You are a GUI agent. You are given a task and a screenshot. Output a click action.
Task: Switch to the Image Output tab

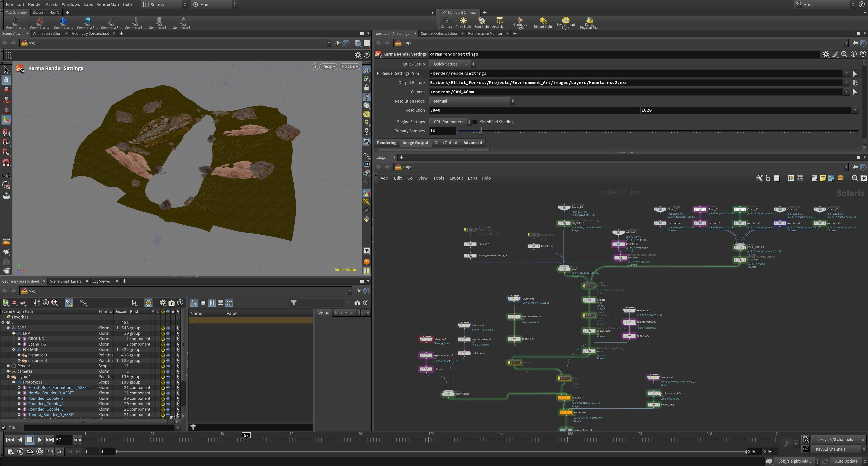click(x=415, y=143)
